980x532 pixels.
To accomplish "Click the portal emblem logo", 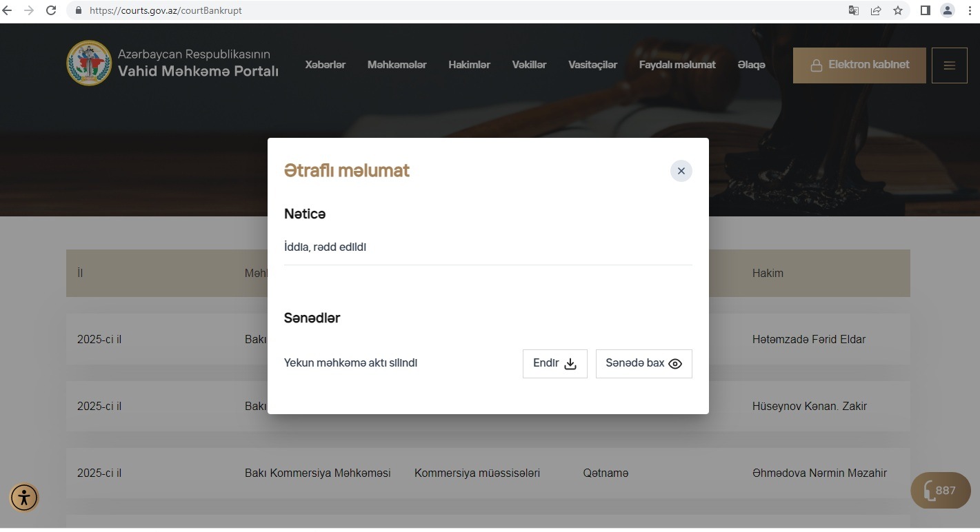I will (88, 63).
